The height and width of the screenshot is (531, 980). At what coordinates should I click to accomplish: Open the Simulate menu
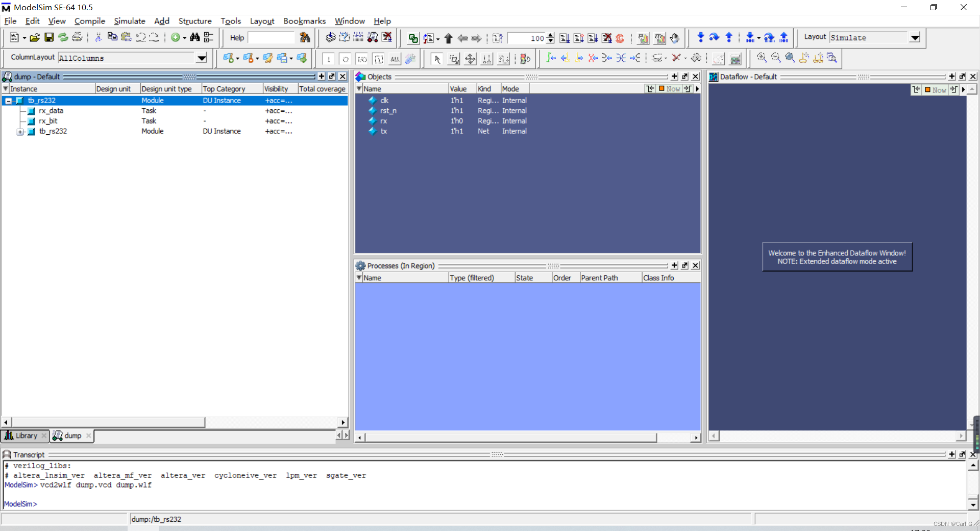coord(129,21)
